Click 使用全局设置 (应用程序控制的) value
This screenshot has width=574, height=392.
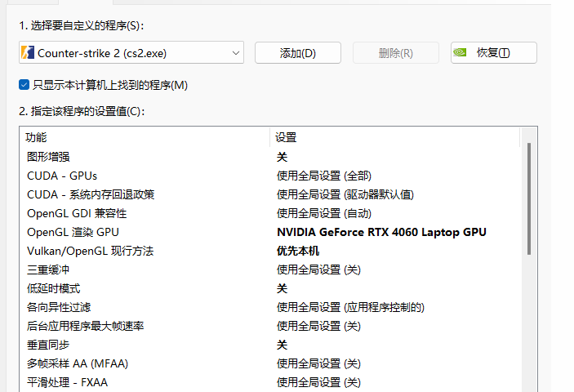(x=351, y=307)
